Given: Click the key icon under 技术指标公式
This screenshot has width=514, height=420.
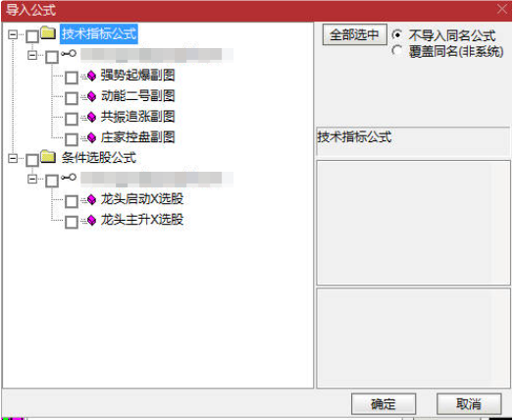Looking at the screenshot, I should (x=69, y=53).
